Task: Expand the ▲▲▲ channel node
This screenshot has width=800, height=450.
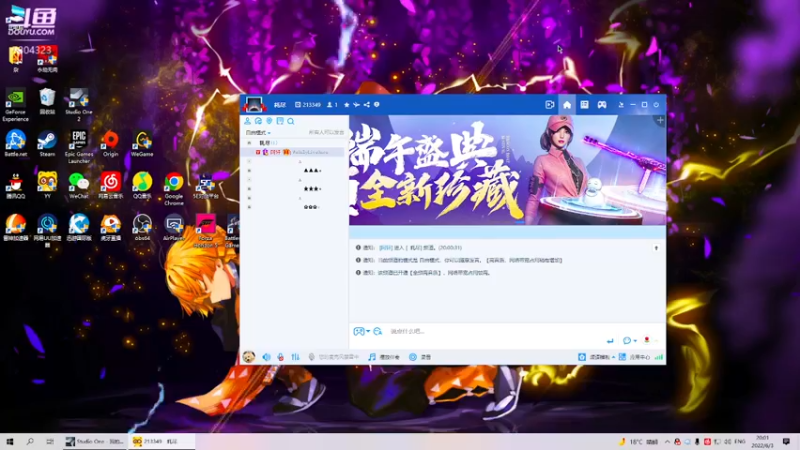Action: pos(249,170)
